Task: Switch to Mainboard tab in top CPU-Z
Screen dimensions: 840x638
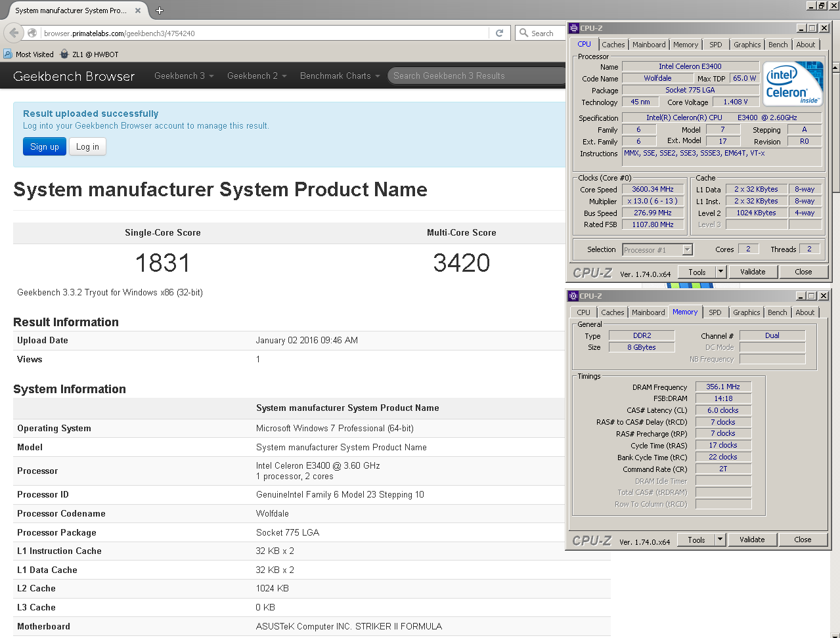Action: (x=649, y=45)
